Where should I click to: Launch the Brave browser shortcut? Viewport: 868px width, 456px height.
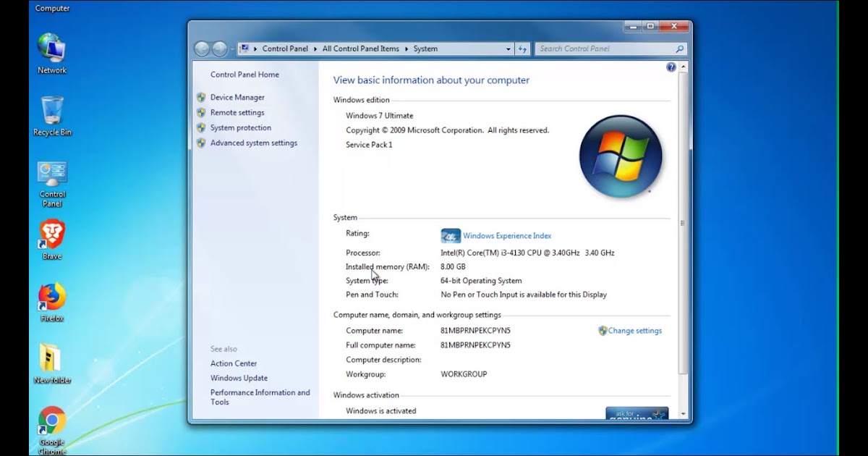pyautogui.click(x=52, y=240)
